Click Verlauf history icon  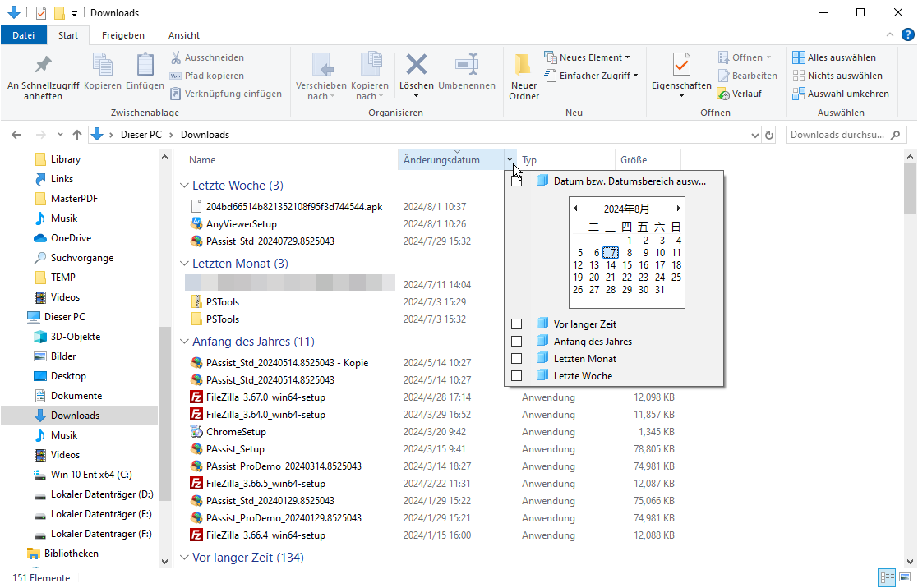[740, 94]
